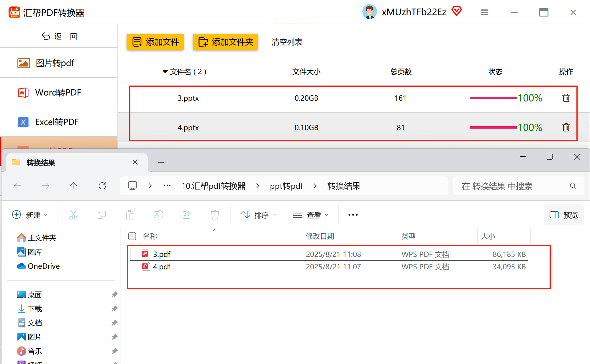Toggle the 预览 preview pane

point(563,215)
